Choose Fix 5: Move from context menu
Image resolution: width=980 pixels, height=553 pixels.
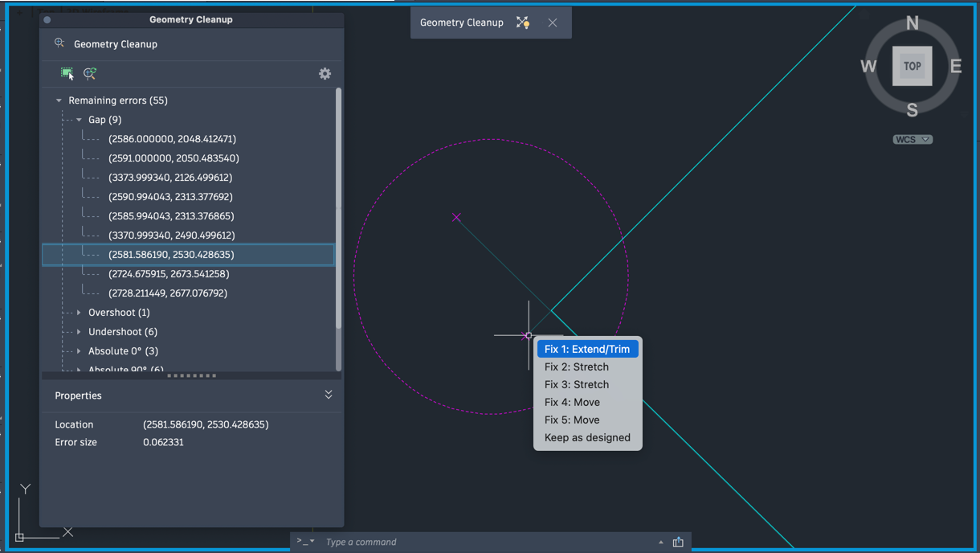pos(587,420)
